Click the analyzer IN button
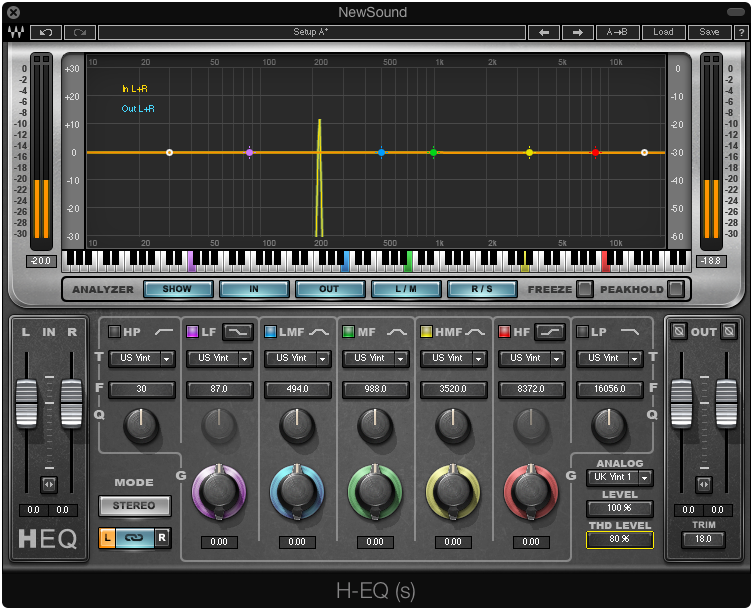This screenshot has width=753, height=610. tap(254, 289)
